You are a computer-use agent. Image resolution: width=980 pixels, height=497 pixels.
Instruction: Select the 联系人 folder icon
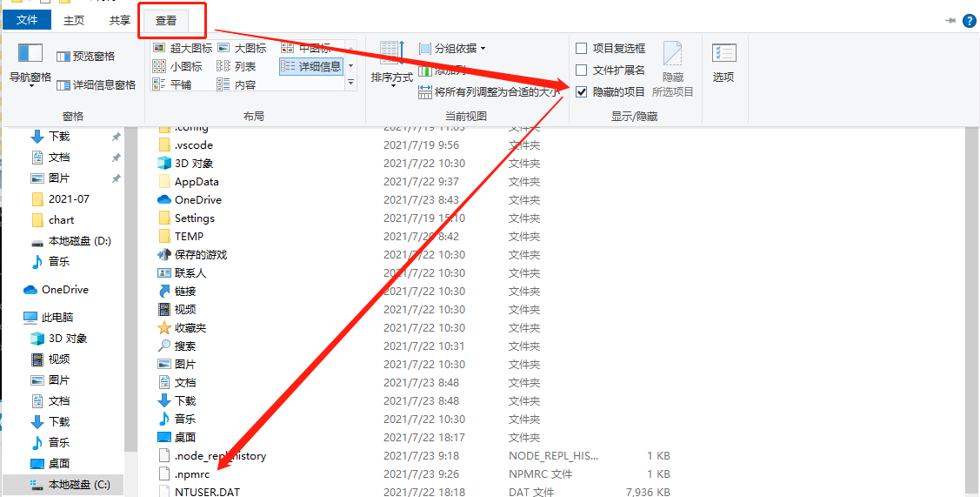coord(164,273)
